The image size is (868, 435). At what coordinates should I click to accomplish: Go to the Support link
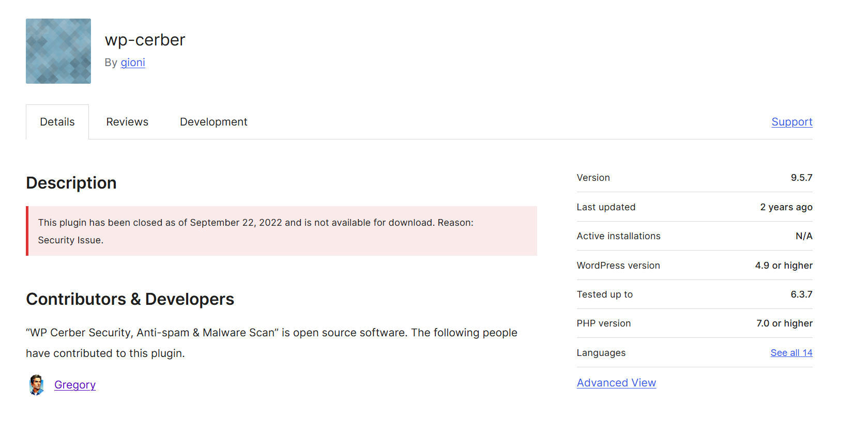(x=791, y=122)
